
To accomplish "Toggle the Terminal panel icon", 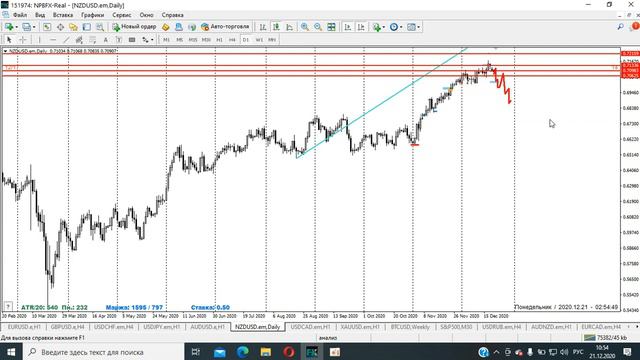I will 87,27.
